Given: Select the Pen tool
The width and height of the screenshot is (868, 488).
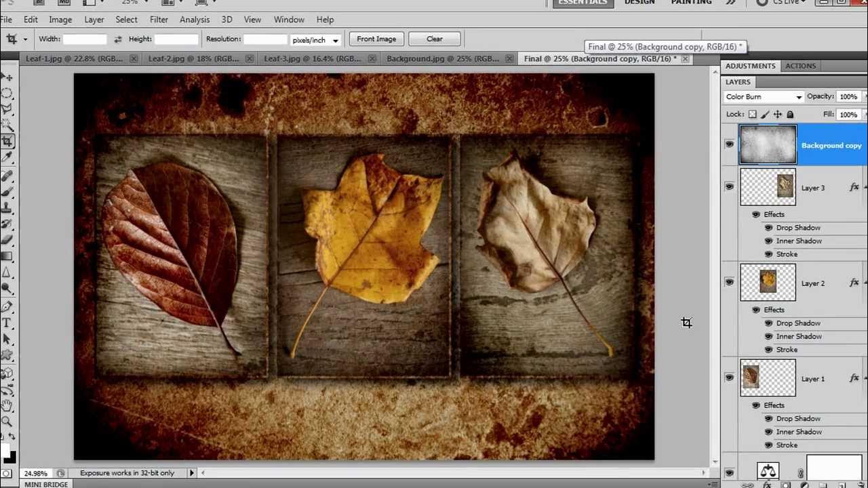Looking at the screenshot, I should tap(7, 306).
